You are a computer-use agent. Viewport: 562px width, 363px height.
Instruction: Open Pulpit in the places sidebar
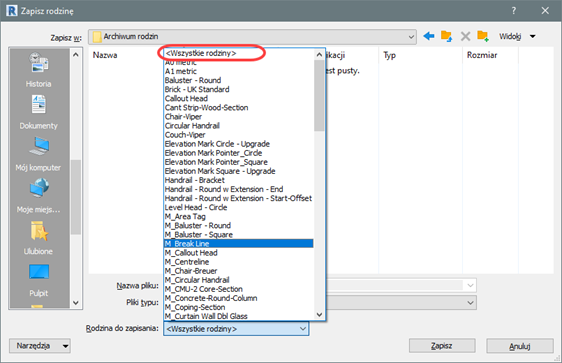pos(39,280)
